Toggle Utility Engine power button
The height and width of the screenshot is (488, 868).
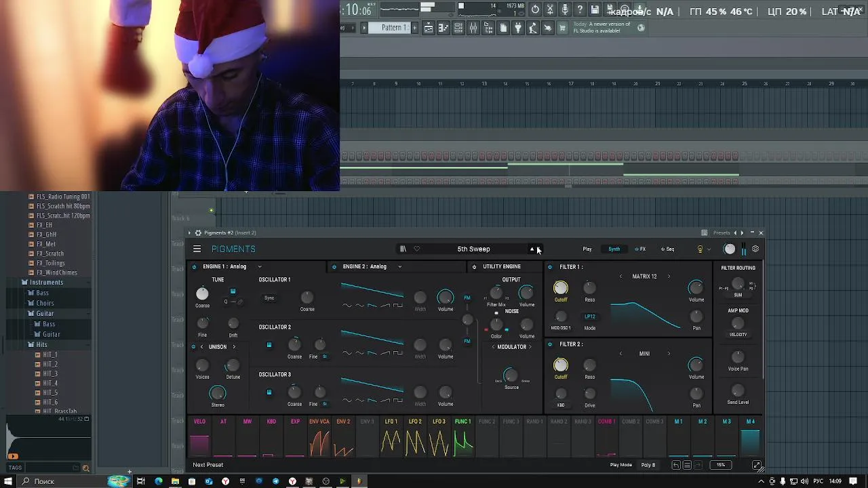click(x=474, y=266)
